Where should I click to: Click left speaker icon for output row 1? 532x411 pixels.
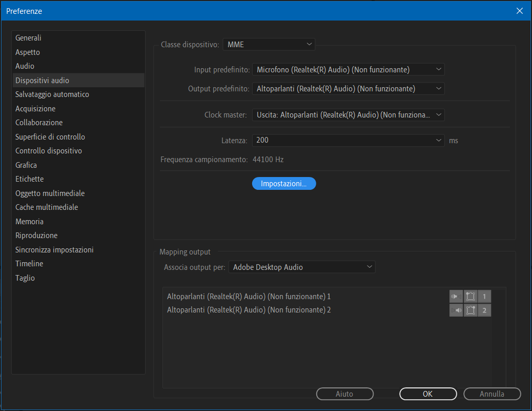click(456, 297)
